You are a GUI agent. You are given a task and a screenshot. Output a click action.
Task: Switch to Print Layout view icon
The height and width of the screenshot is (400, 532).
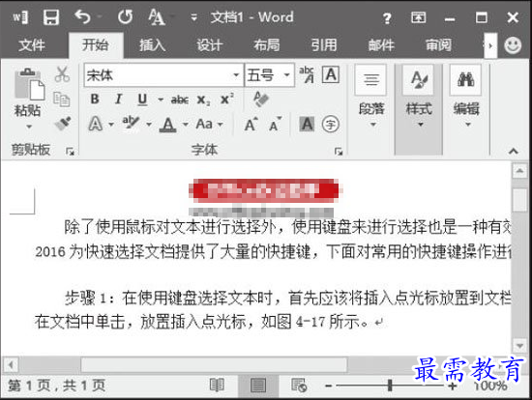click(258, 386)
